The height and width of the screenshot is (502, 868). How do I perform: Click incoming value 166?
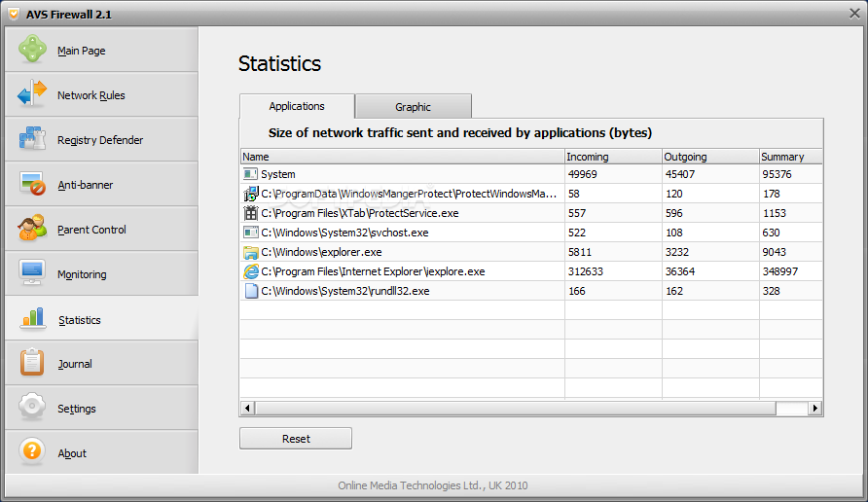pyautogui.click(x=576, y=291)
